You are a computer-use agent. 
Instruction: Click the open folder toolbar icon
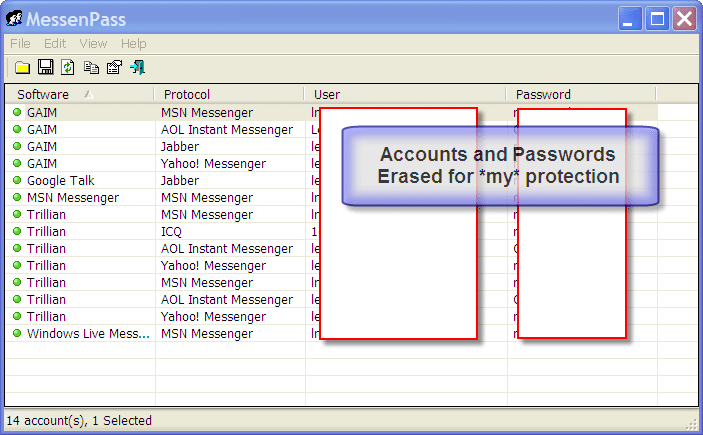coord(22,68)
